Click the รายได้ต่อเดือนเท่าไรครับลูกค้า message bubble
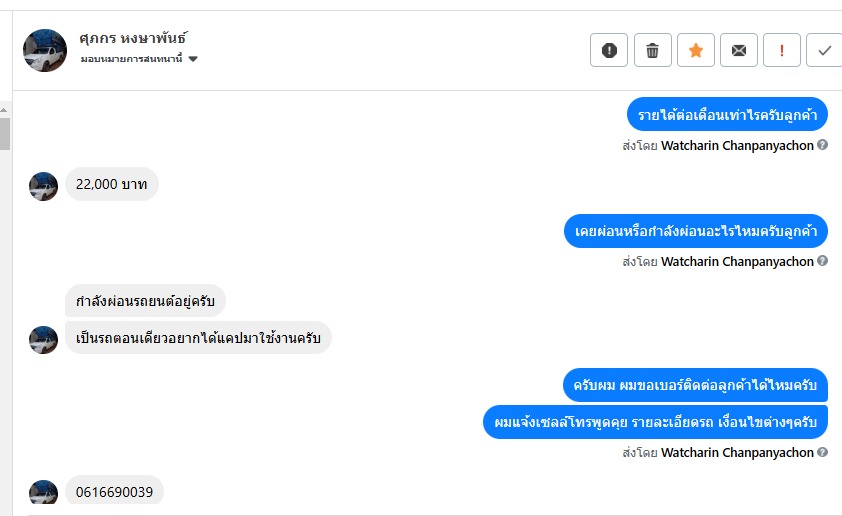842x516 pixels. coord(727,115)
